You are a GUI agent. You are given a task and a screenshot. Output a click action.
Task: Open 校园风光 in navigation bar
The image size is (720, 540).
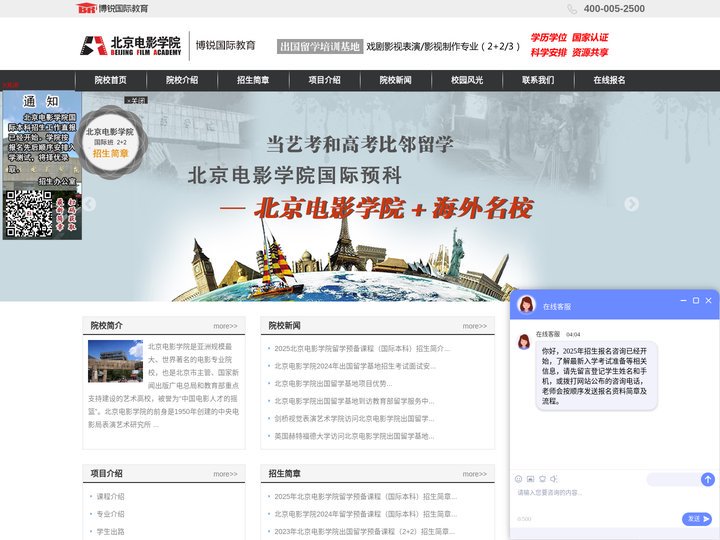pyautogui.click(x=467, y=80)
